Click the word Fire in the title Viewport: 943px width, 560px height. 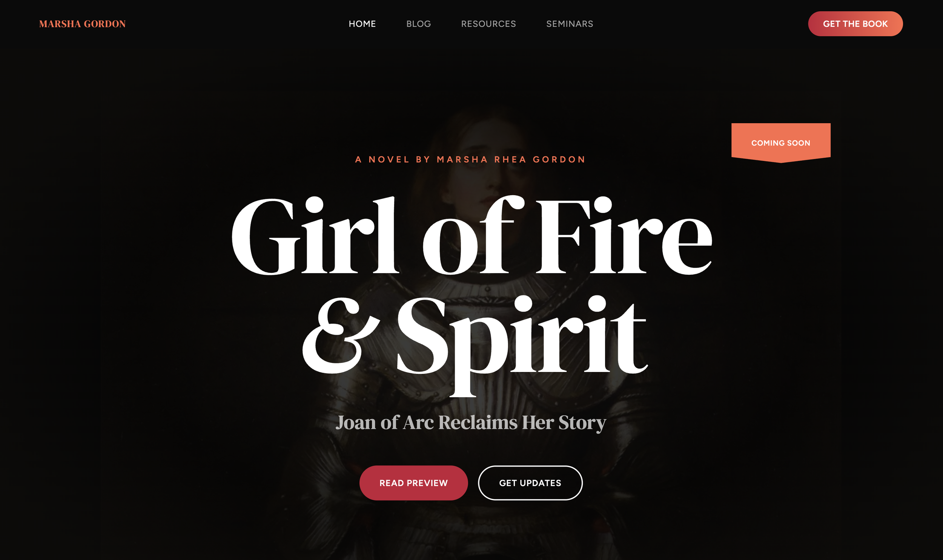coord(624,236)
